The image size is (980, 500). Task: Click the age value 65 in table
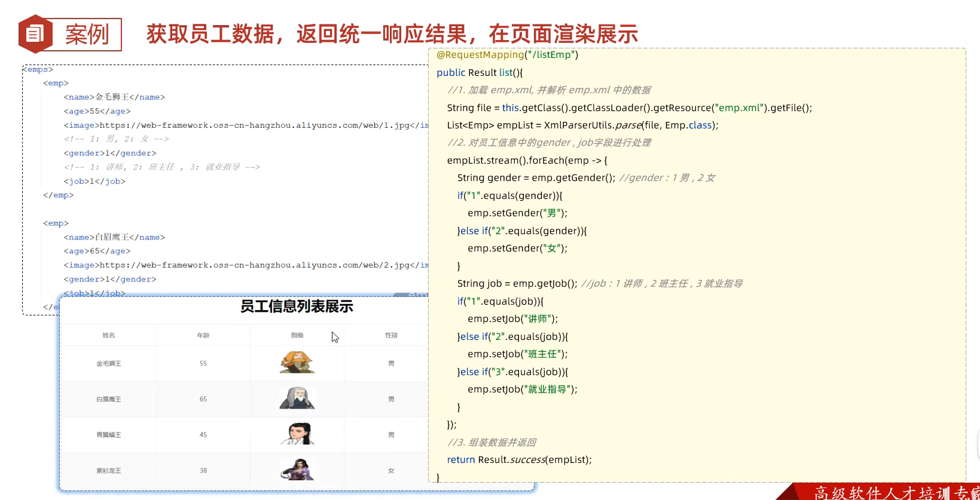203,399
